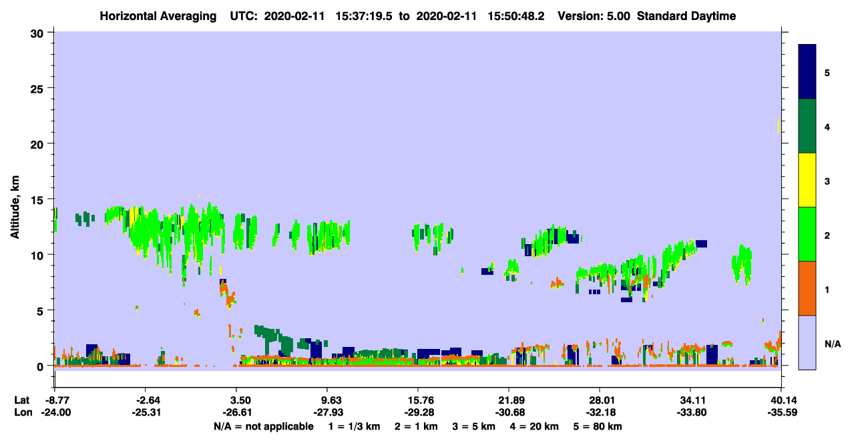Click the latitude value '28.01'
Viewport: 868px width, 445px height.
[x=600, y=400]
